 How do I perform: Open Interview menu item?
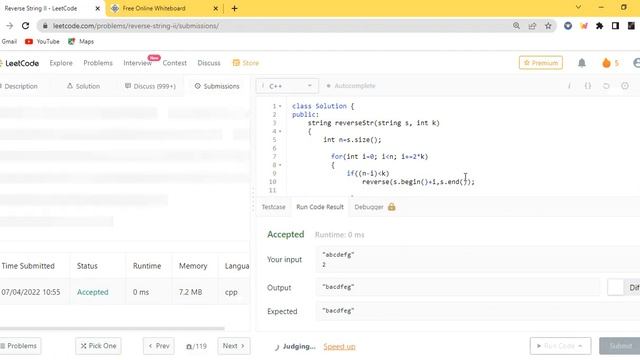138,63
